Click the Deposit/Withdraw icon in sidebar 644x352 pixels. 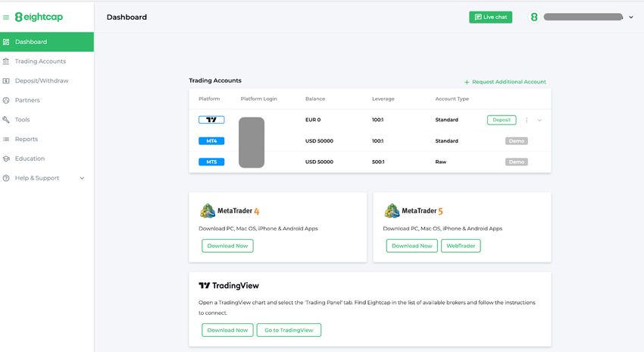click(x=6, y=80)
